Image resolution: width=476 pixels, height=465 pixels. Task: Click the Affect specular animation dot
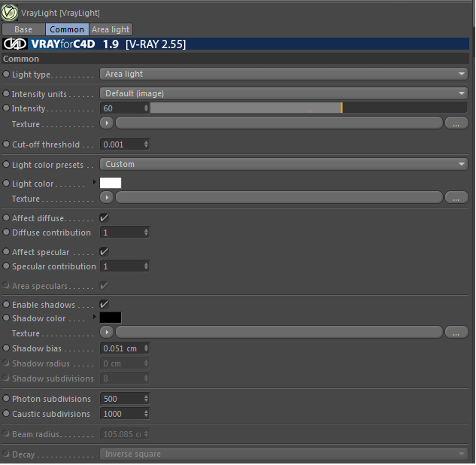point(6,252)
